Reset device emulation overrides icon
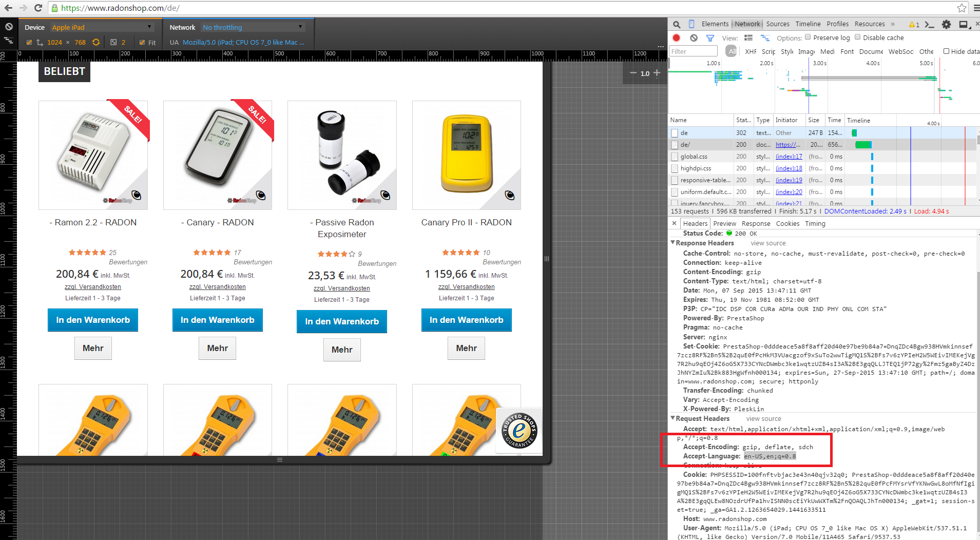 pos(9,27)
